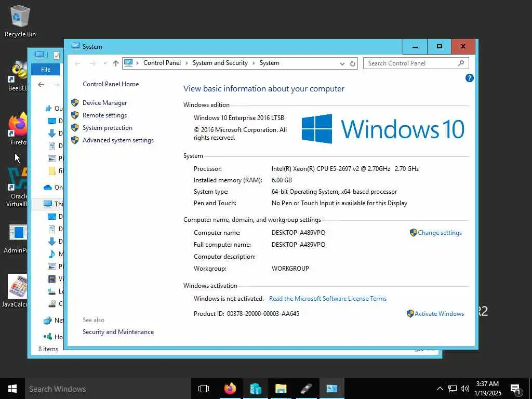Screen dimensions: 532x399
Task: Click the shield icon beside System protection
Action: coord(75,128)
